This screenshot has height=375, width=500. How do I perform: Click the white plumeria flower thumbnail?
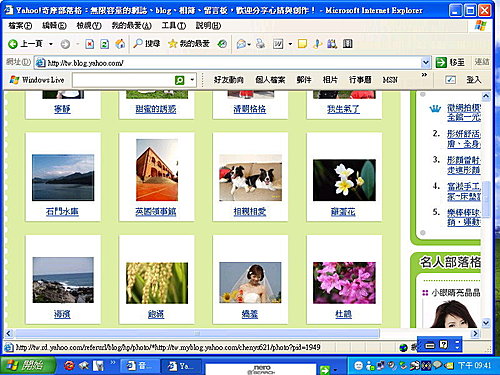pyautogui.click(x=344, y=180)
